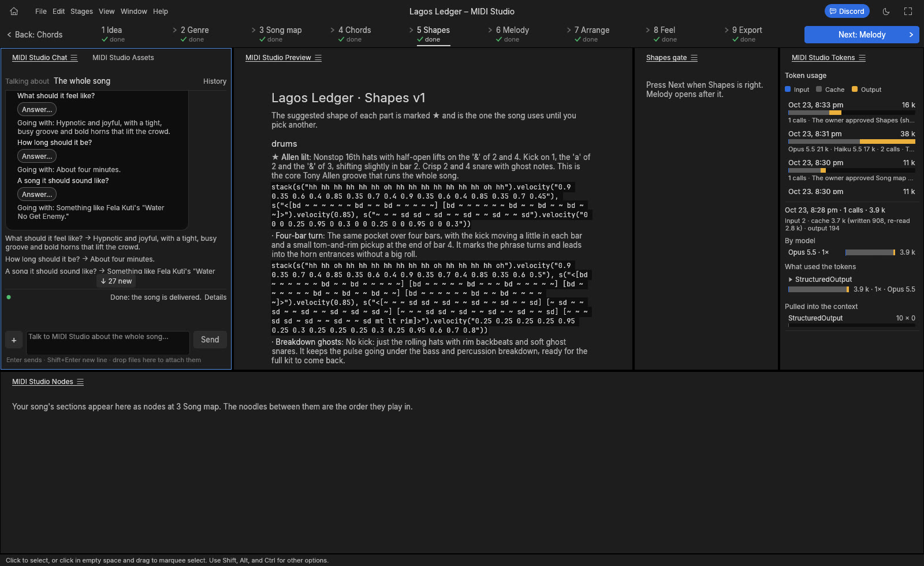Click the plus attach button beside chat input
This screenshot has height=566, width=924.
(x=14, y=340)
